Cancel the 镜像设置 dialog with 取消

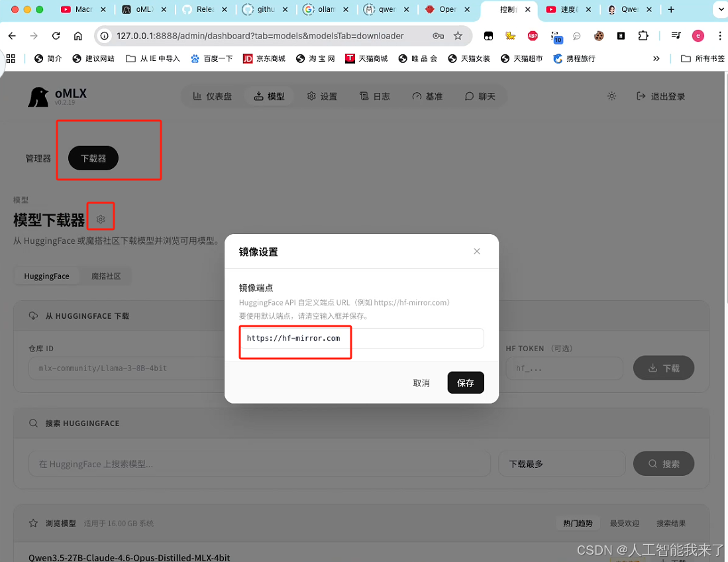tap(421, 382)
